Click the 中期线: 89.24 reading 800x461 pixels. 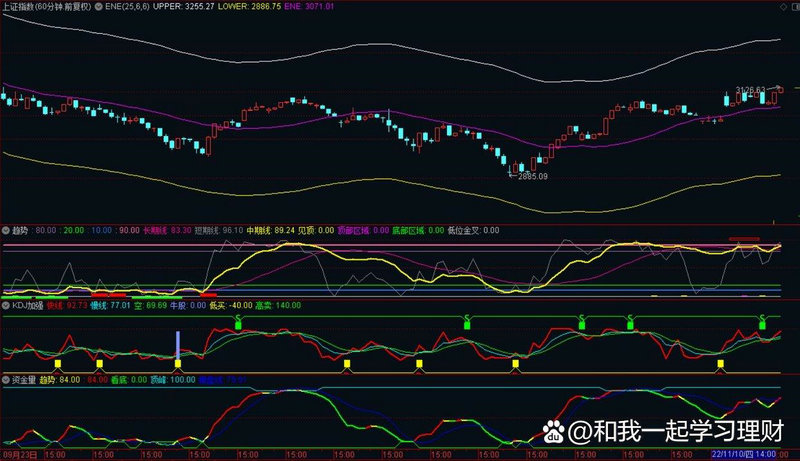(270, 230)
